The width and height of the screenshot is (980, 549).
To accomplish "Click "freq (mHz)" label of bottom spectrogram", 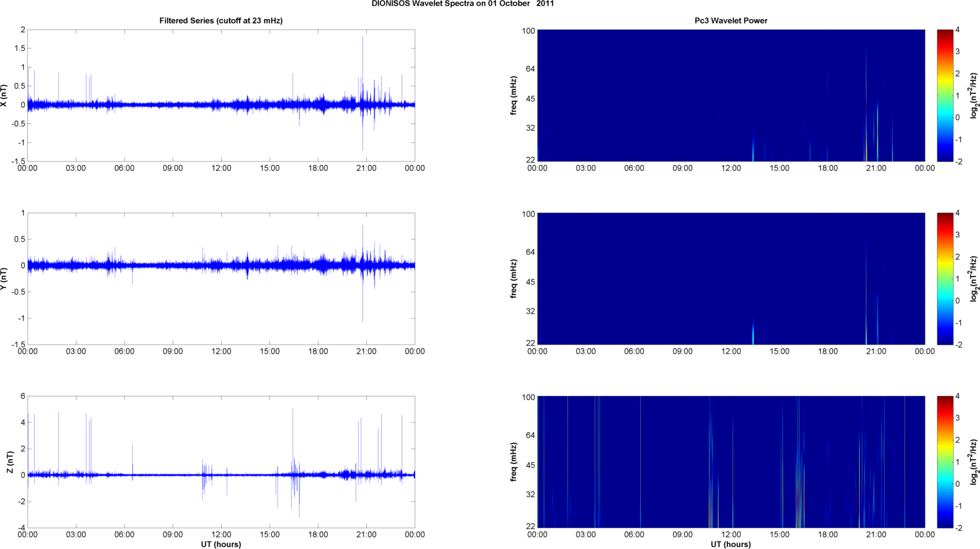I will [514, 462].
